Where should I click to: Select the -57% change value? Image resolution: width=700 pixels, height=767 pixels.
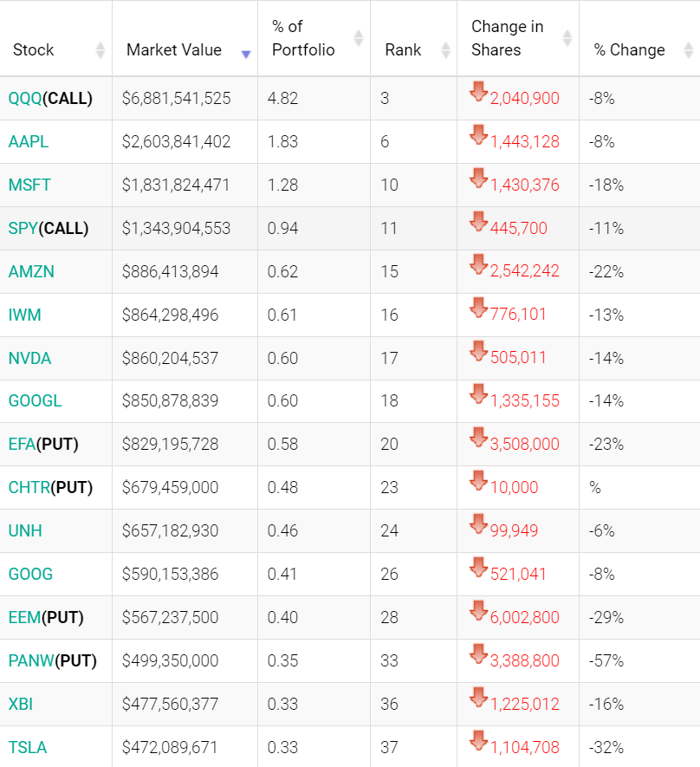coord(606,661)
